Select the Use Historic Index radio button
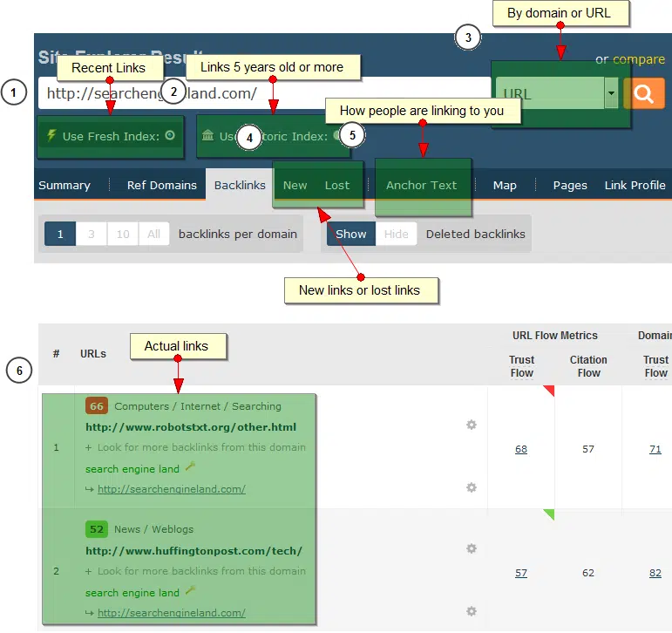 click(x=337, y=135)
